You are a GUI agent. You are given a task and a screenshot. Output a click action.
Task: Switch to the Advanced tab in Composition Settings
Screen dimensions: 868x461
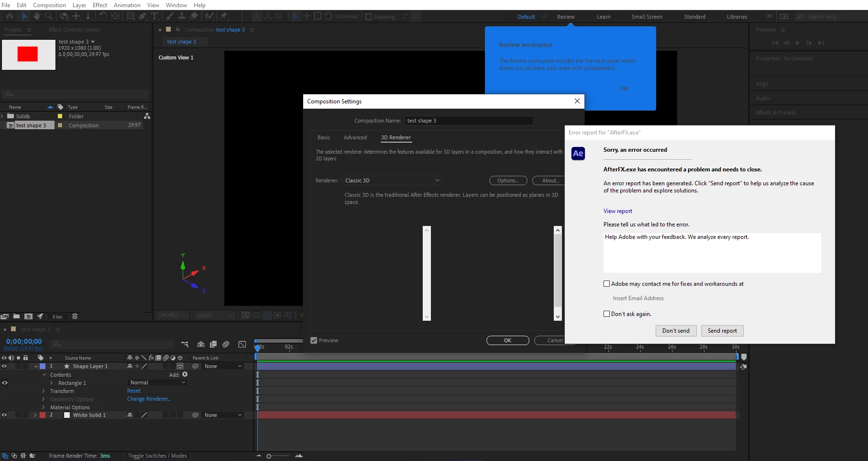click(x=355, y=137)
